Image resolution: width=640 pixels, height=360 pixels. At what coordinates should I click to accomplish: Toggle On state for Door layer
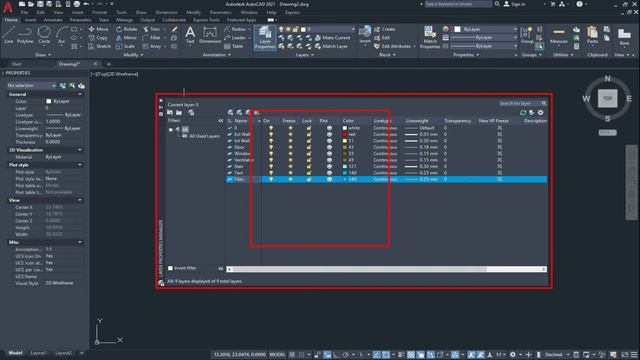pyautogui.click(x=271, y=147)
